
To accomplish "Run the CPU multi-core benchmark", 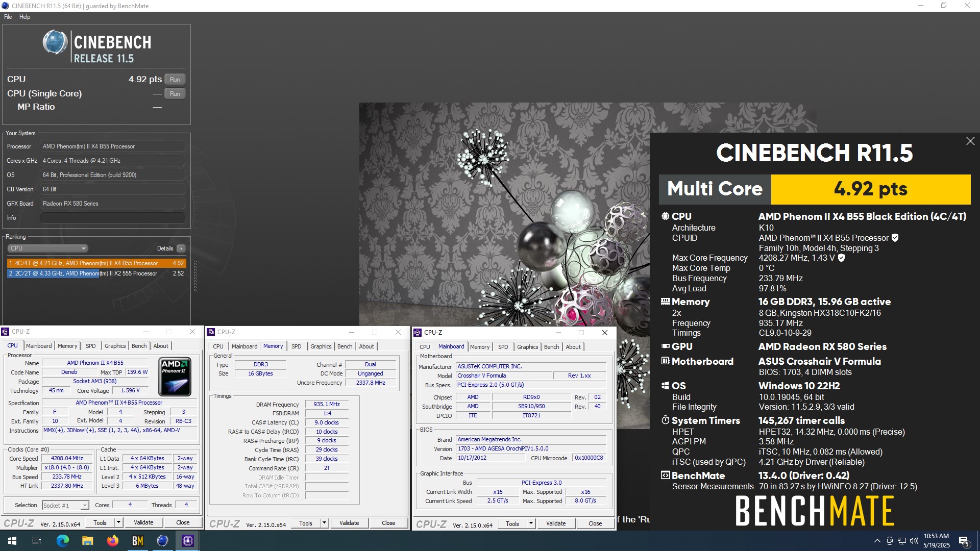I will [175, 80].
